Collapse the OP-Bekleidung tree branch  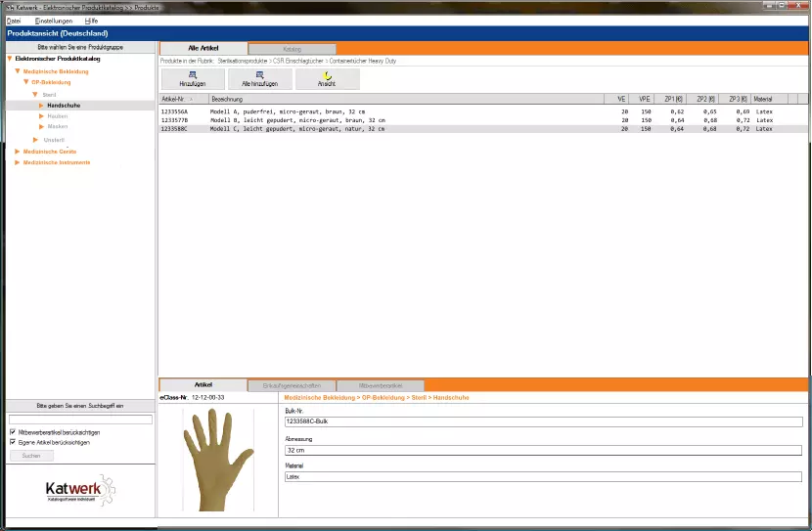pyautogui.click(x=26, y=82)
